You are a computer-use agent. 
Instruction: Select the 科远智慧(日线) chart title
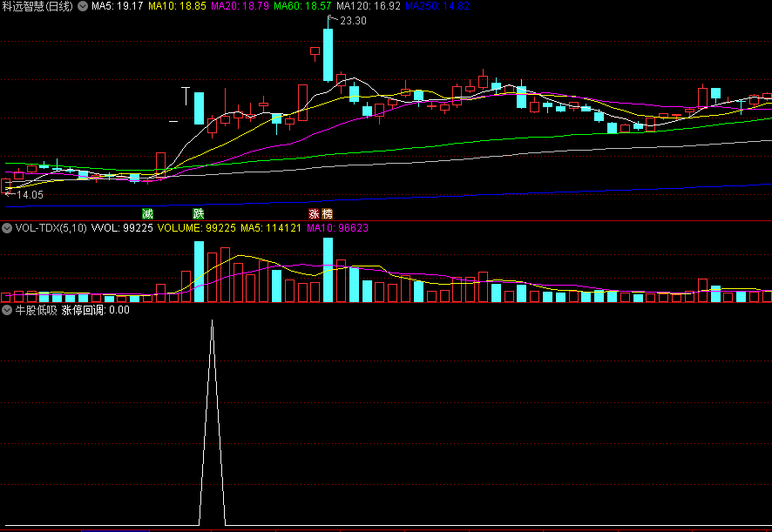38,6
